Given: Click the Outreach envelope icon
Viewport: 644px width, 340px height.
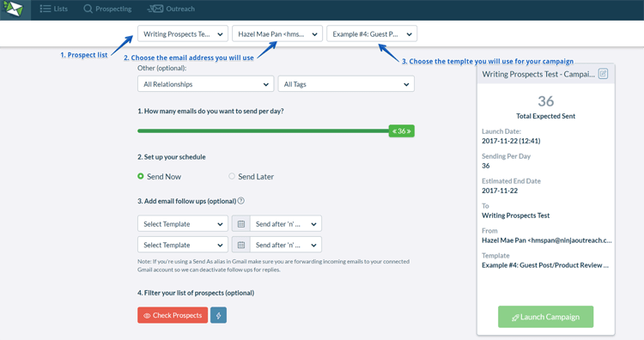Looking at the screenshot, I should (x=155, y=9).
